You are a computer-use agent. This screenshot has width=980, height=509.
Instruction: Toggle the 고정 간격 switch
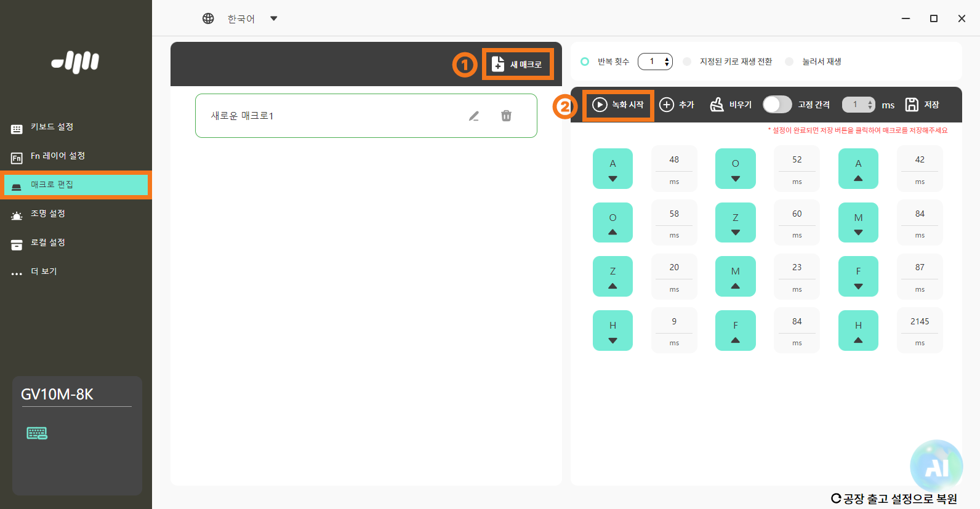point(777,105)
